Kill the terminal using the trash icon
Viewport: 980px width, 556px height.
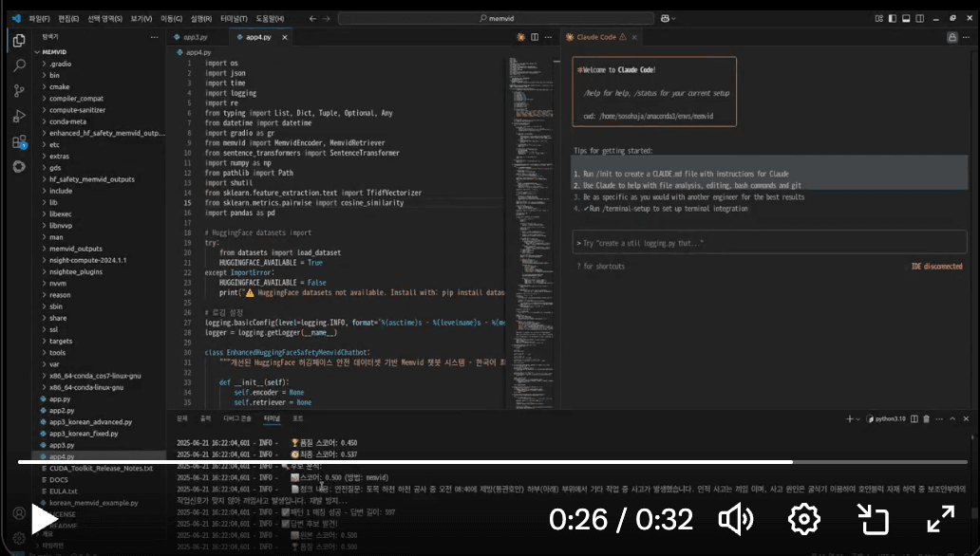[x=927, y=418]
